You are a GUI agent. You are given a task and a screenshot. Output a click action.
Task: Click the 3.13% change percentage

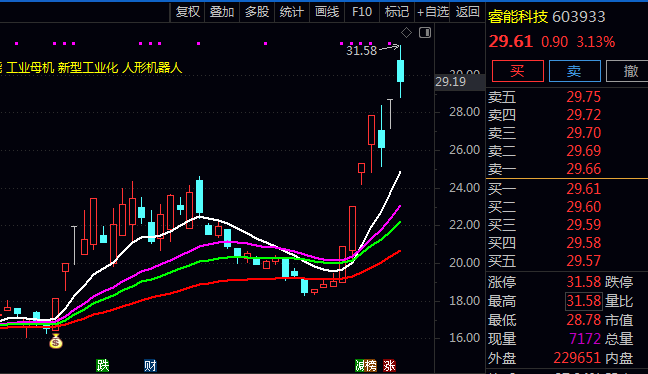coord(596,42)
